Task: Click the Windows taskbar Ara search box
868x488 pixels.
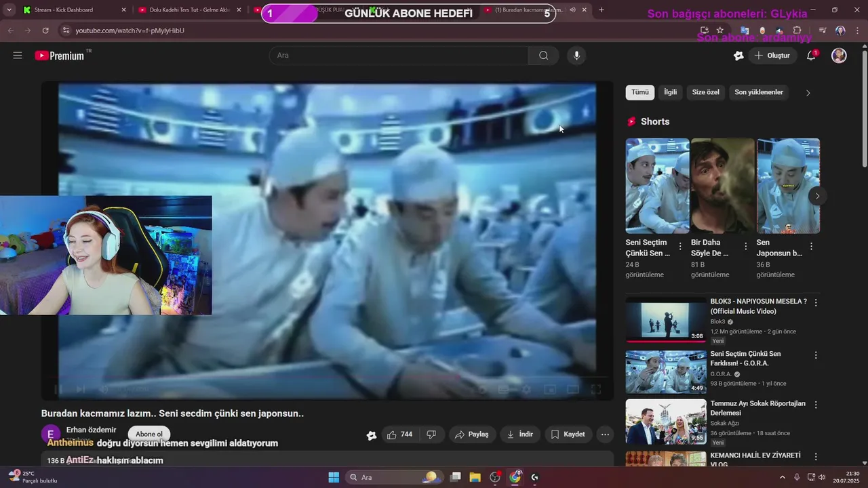Action: [395, 477]
